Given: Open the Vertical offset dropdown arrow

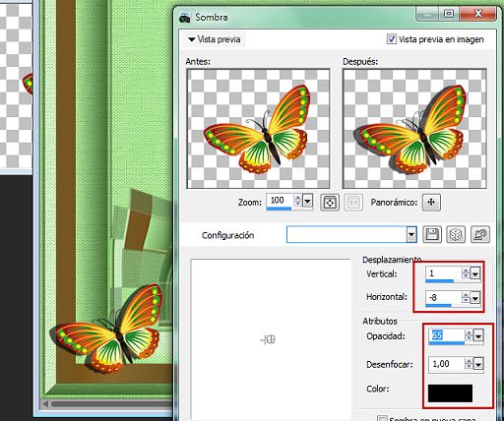Looking at the screenshot, I should tap(475, 273).
